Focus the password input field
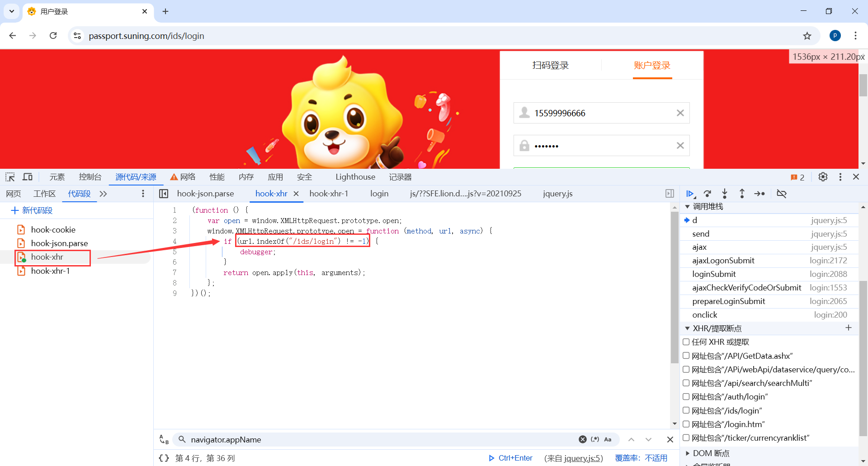The height and width of the screenshot is (466, 868). 601,145
